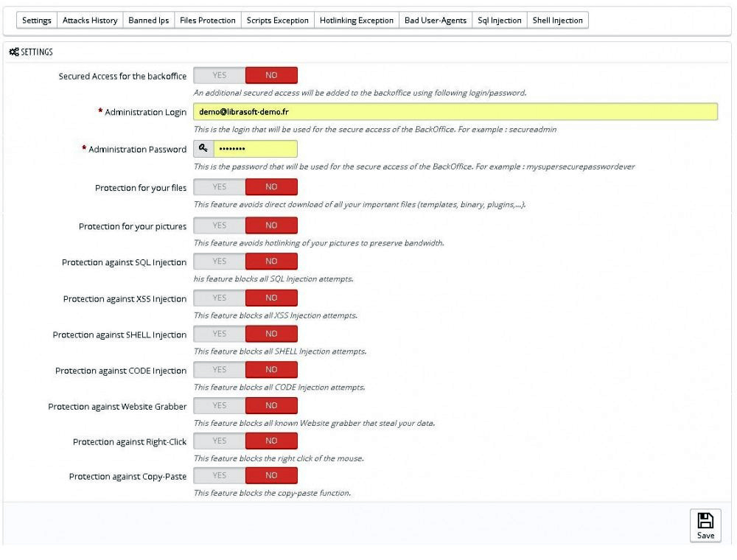Click the key icon beside Administration Password
Image resolution: width=737 pixels, height=560 pixels.
tap(203, 148)
